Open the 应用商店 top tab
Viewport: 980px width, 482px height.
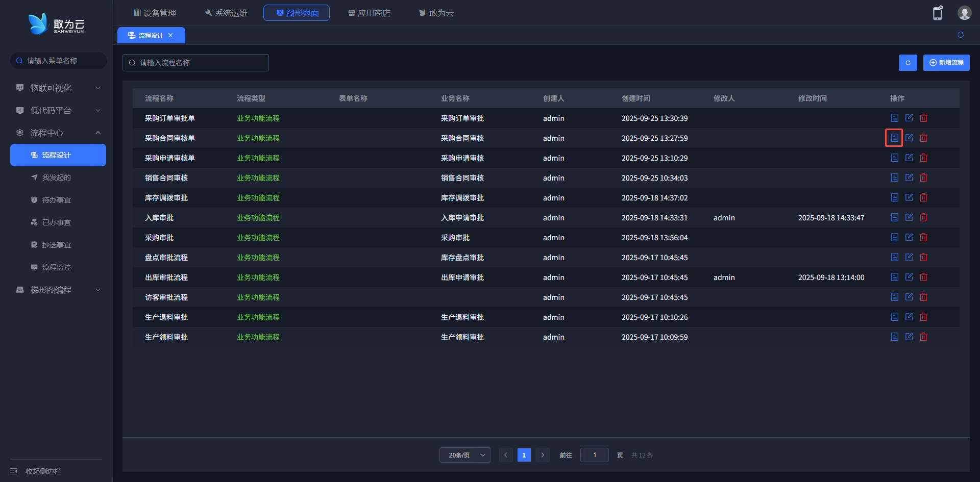click(x=369, y=13)
